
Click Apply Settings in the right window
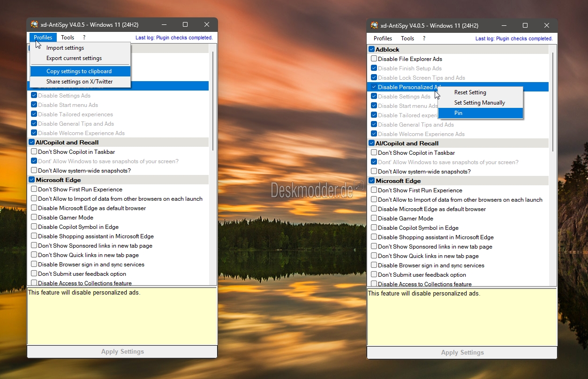(x=462, y=353)
